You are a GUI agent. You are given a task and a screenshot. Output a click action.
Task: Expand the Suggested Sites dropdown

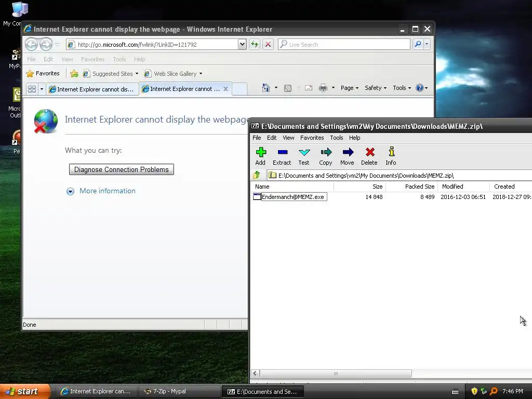pyautogui.click(x=137, y=74)
